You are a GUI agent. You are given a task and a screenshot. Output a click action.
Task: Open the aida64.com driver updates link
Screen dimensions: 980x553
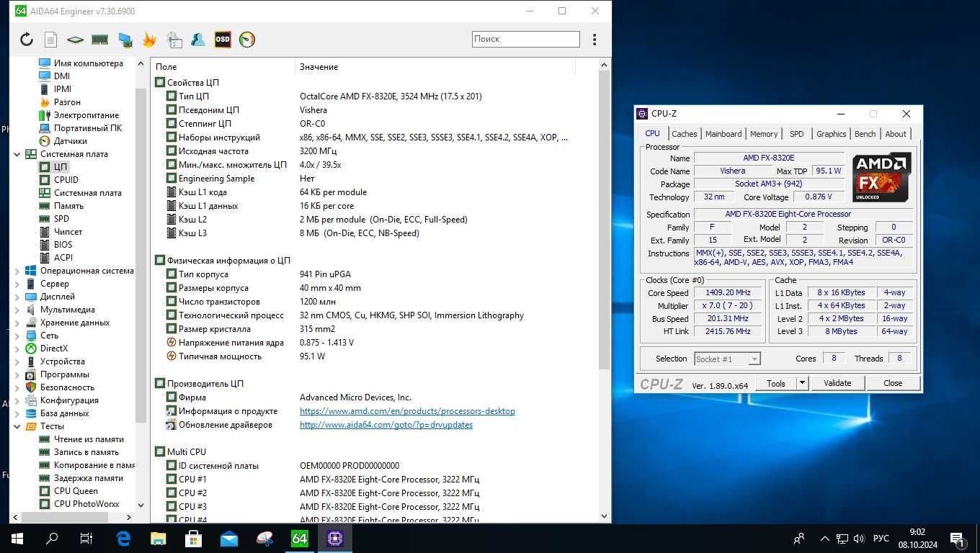click(x=386, y=425)
